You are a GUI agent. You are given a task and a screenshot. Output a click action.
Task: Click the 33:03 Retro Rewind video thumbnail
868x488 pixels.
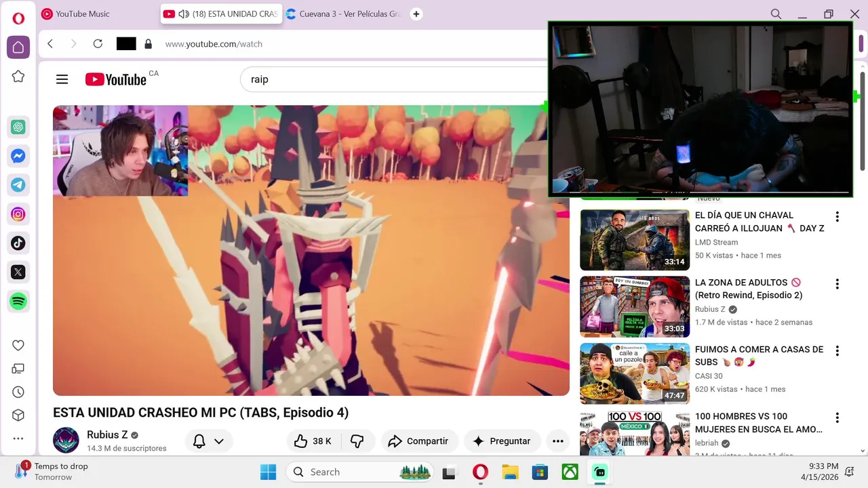click(x=635, y=306)
